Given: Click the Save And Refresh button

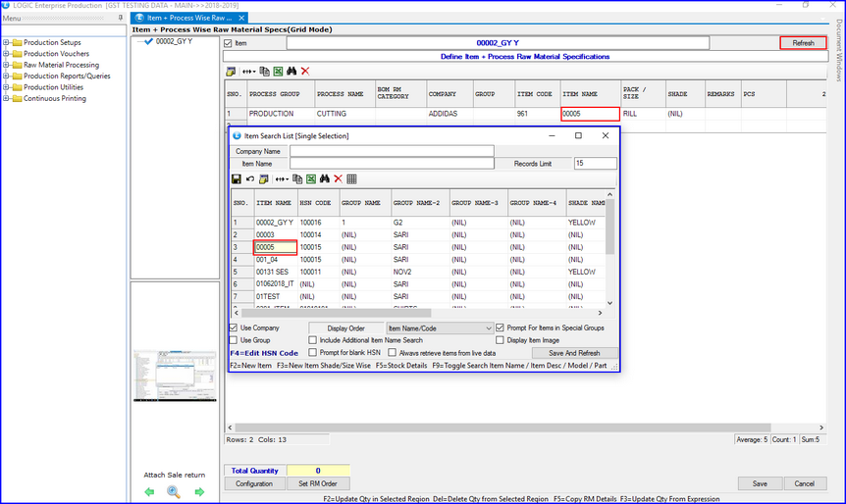Looking at the screenshot, I should pyautogui.click(x=574, y=353).
